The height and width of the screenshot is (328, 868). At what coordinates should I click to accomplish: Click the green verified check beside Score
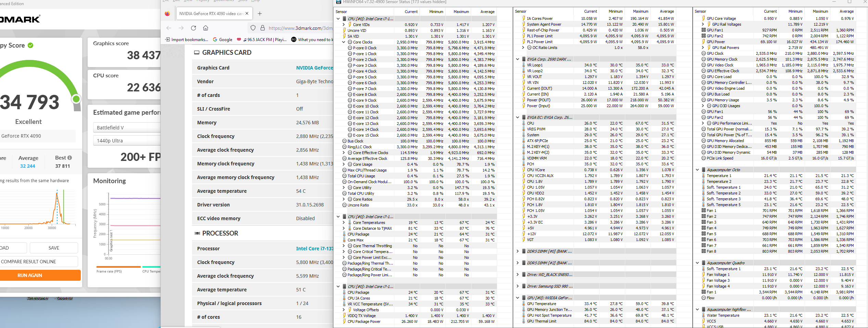pyautogui.click(x=30, y=45)
